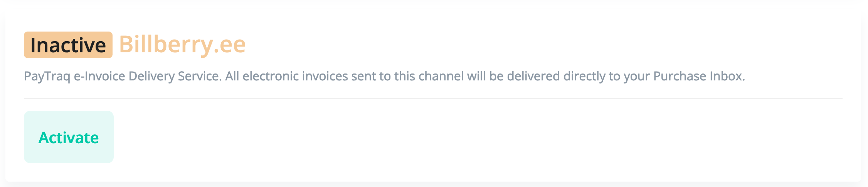Image resolution: width=868 pixels, height=187 pixels.
Task: Click the orange Inactive label
Action: 68,45
